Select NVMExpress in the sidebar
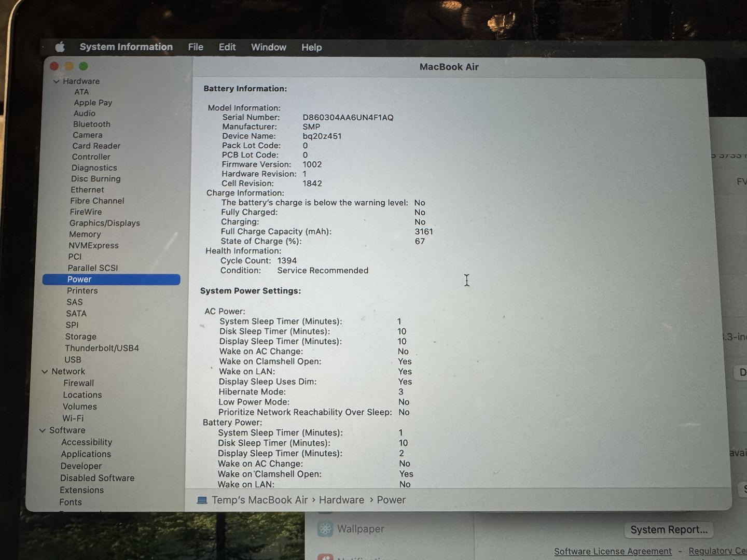The width and height of the screenshot is (747, 560). pyautogui.click(x=94, y=246)
